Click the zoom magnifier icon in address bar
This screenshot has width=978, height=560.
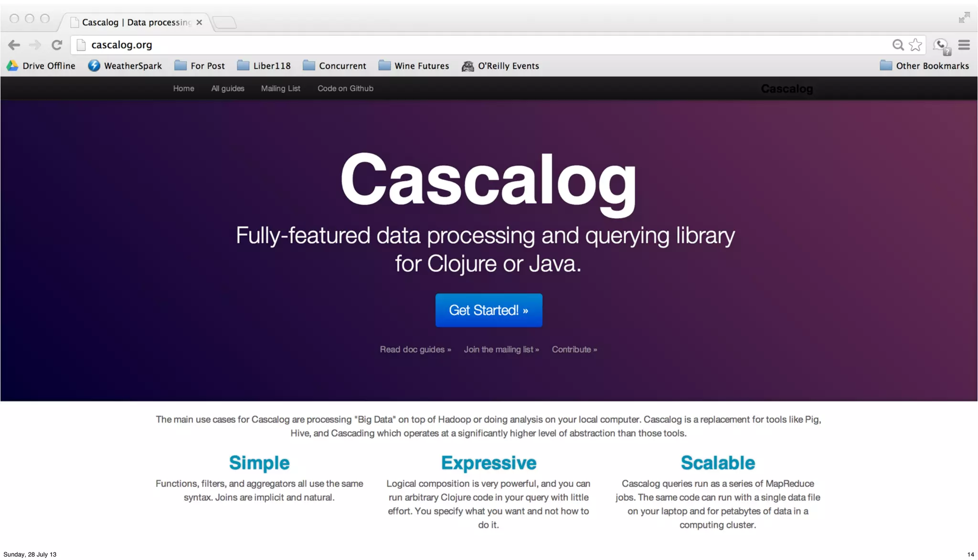point(898,45)
